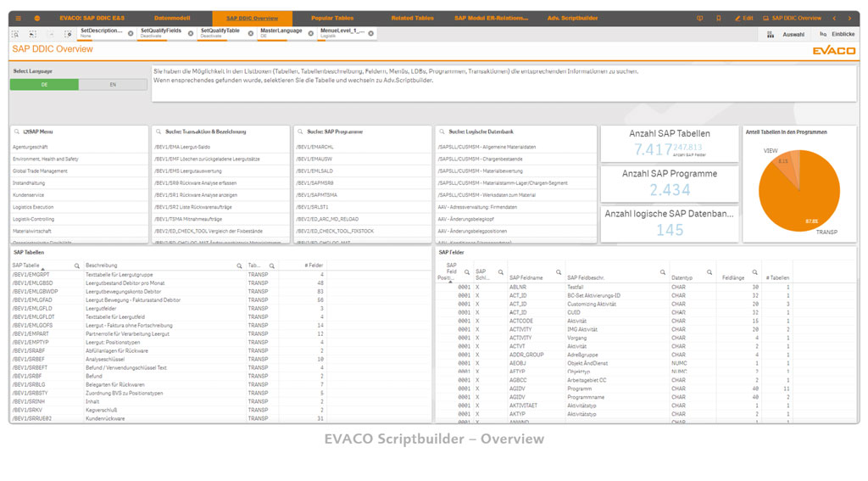
Task: Switch to the Adv. Scriptbuilder tab
Action: (x=572, y=19)
